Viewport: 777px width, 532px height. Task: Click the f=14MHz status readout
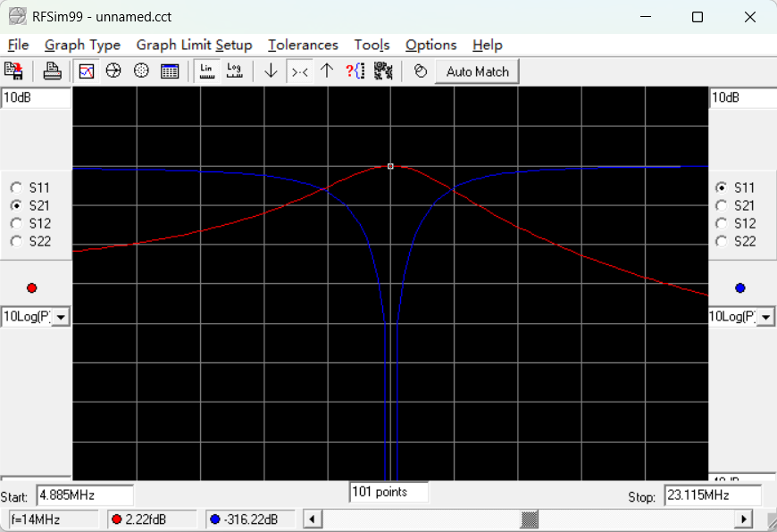click(54, 520)
